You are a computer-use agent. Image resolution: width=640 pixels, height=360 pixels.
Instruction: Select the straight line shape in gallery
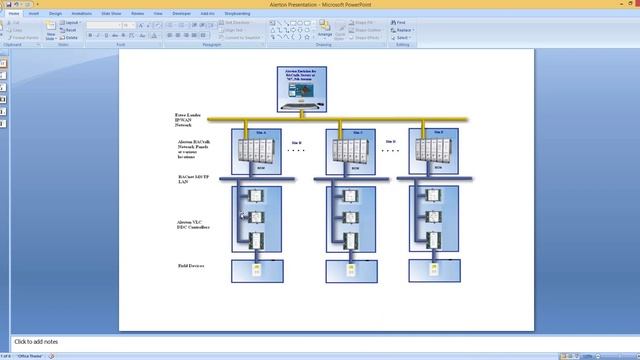point(280,23)
